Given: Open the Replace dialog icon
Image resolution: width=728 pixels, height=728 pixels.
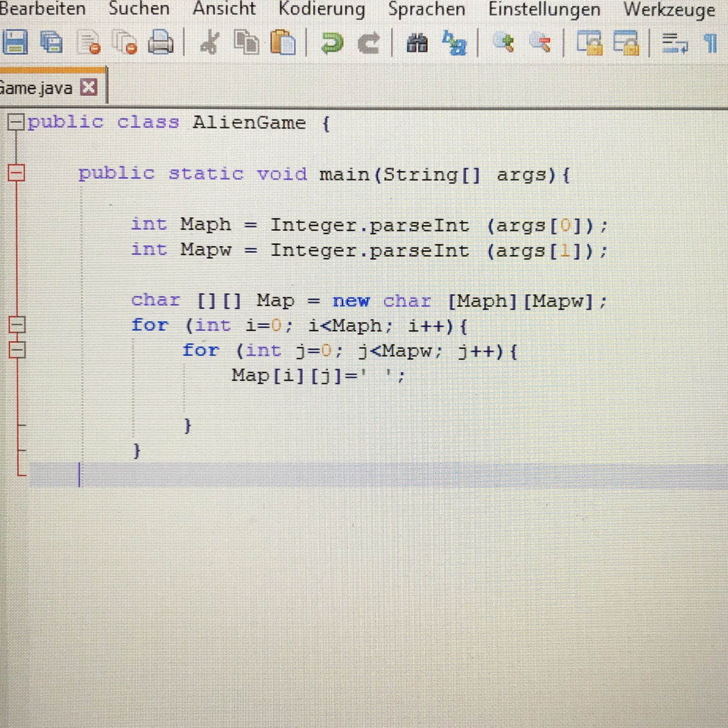Looking at the screenshot, I should point(454,43).
